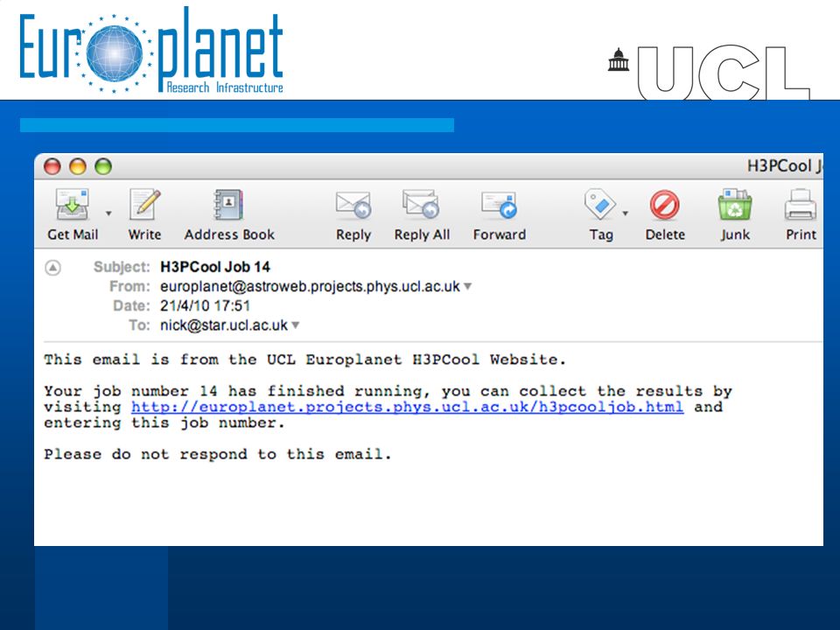The image size is (840, 630).
Task: Open the Get Mail dropdown arrow
Action: click(108, 213)
